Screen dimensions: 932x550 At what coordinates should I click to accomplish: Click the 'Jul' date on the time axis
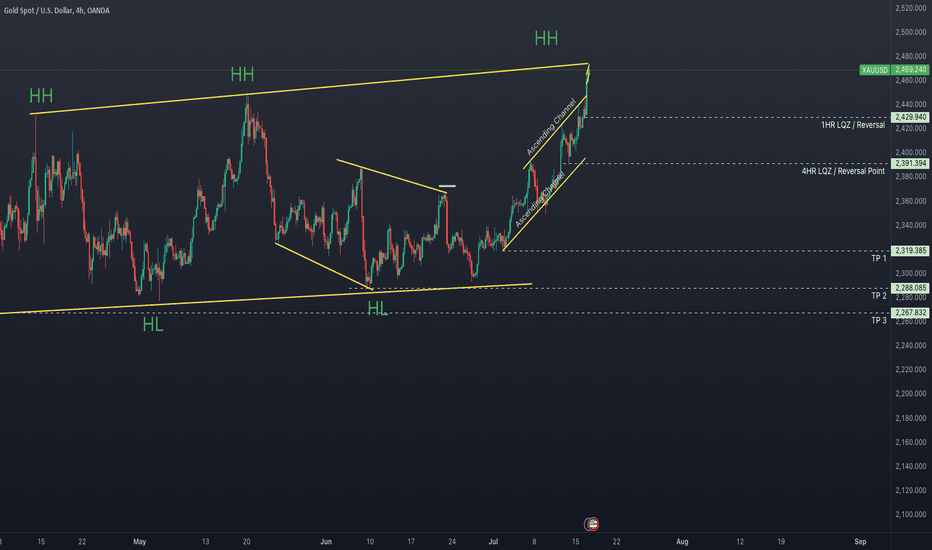[x=493, y=542]
